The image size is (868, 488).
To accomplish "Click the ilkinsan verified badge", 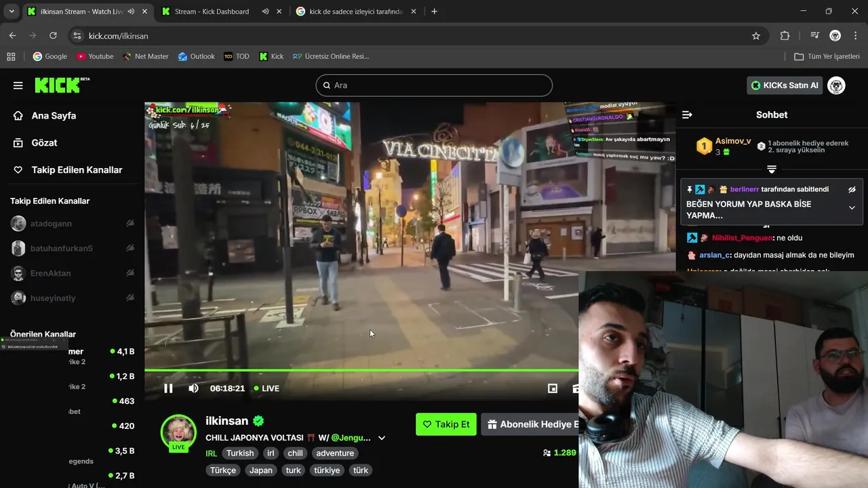I will tap(258, 421).
